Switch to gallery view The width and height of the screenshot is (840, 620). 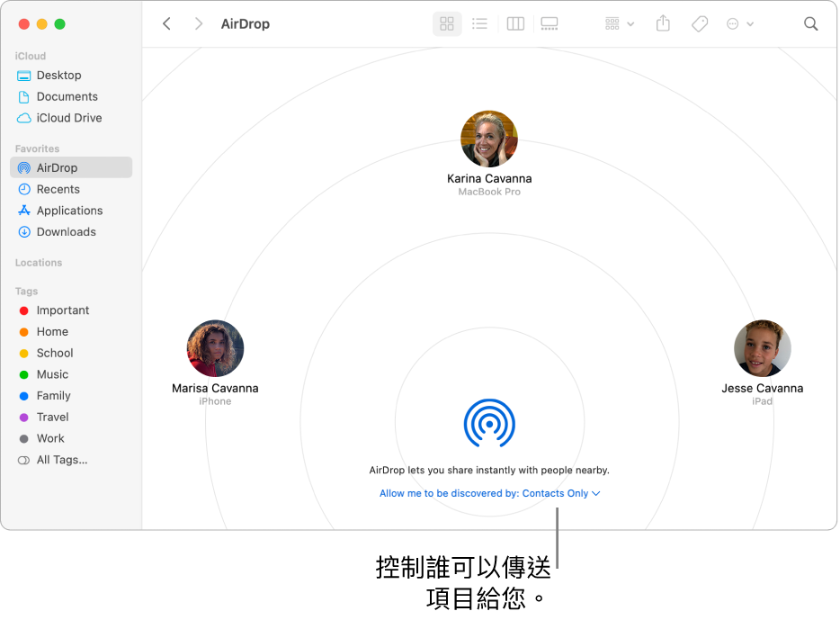[x=550, y=23]
